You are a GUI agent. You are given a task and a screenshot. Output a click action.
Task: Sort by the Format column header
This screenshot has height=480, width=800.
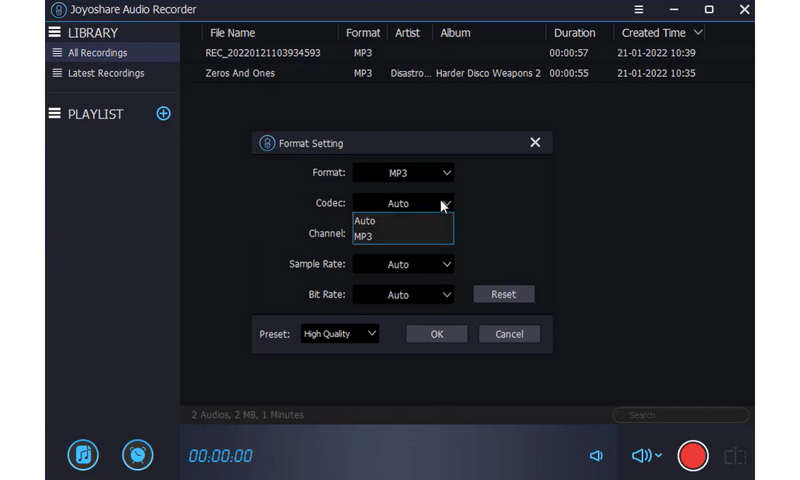tap(363, 33)
